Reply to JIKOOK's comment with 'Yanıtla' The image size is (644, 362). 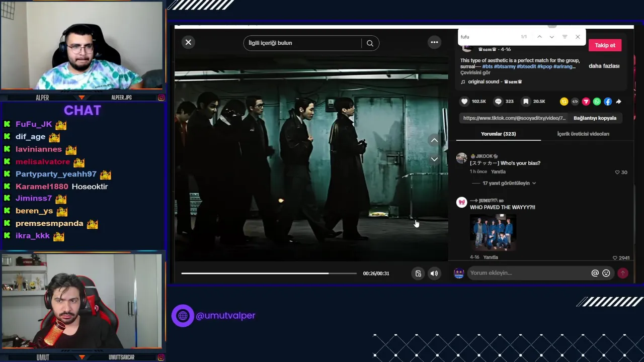click(498, 171)
